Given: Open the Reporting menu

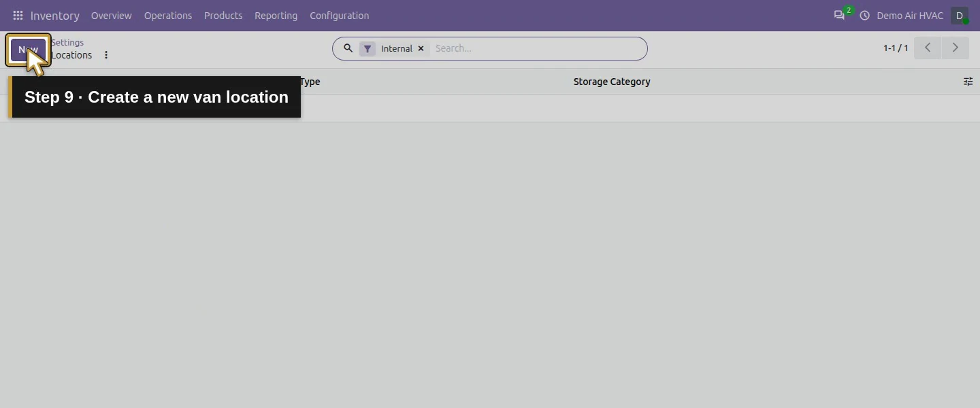Looking at the screenshot, I should coord(276,16).
